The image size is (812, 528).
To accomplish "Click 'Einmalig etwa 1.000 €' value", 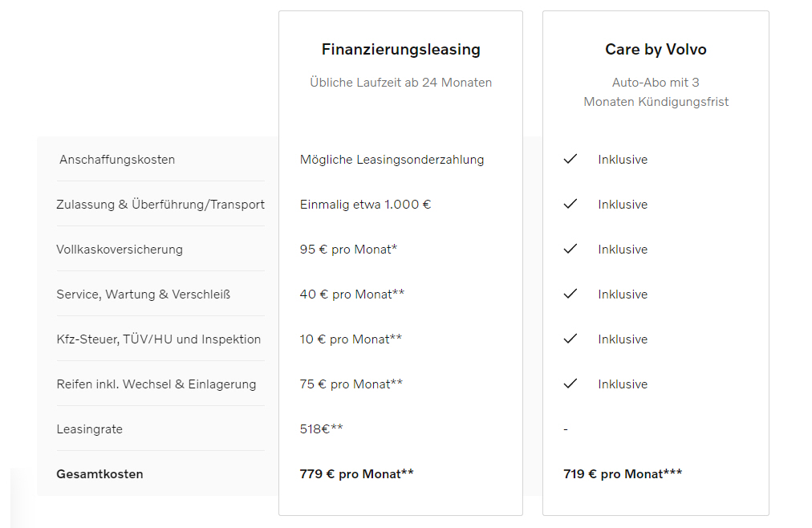I will 366,205.
